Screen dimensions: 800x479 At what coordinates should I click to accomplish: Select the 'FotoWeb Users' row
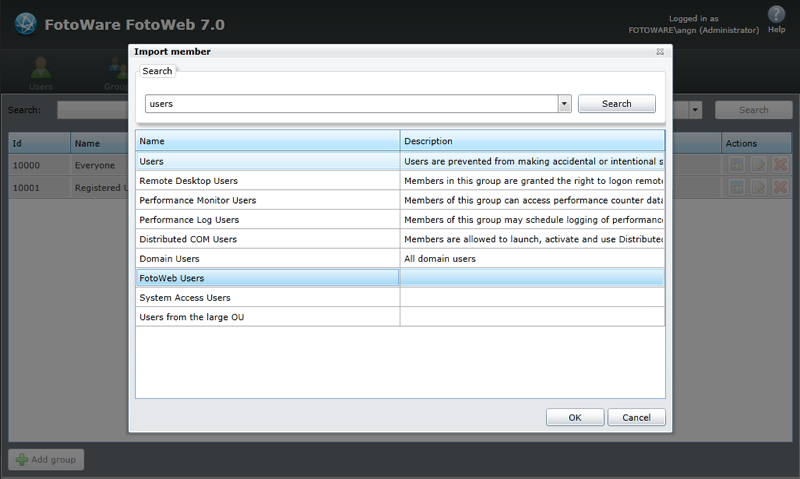400,278
